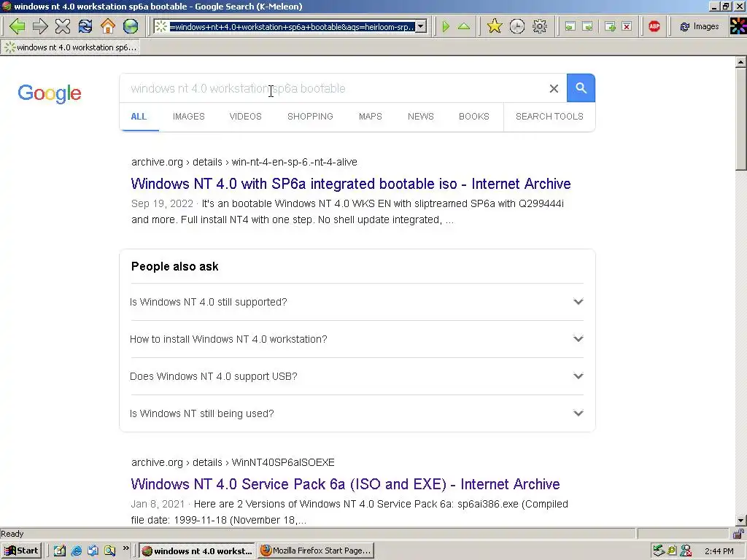
Task: Click the green Go arrow next to the URL bar
Action: (446, 26)
